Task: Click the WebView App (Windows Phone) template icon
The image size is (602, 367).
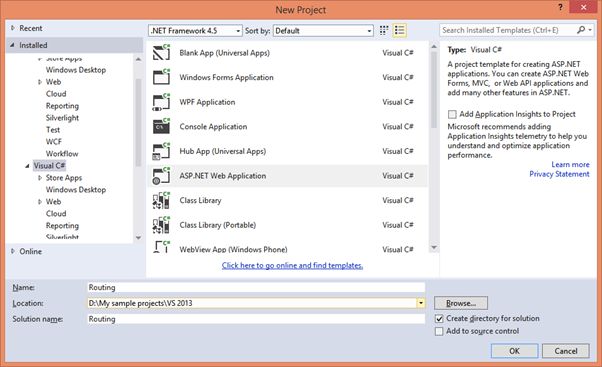Action: (x=161, y=247)
